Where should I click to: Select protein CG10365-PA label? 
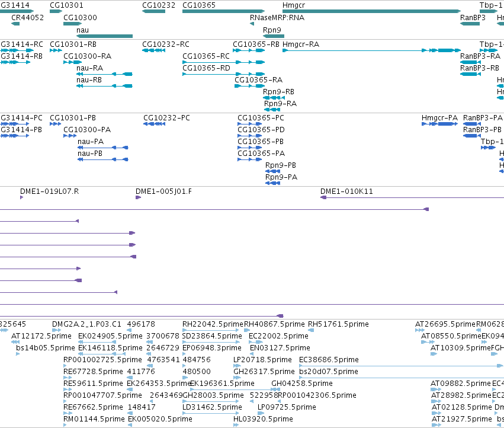point(261,153)
